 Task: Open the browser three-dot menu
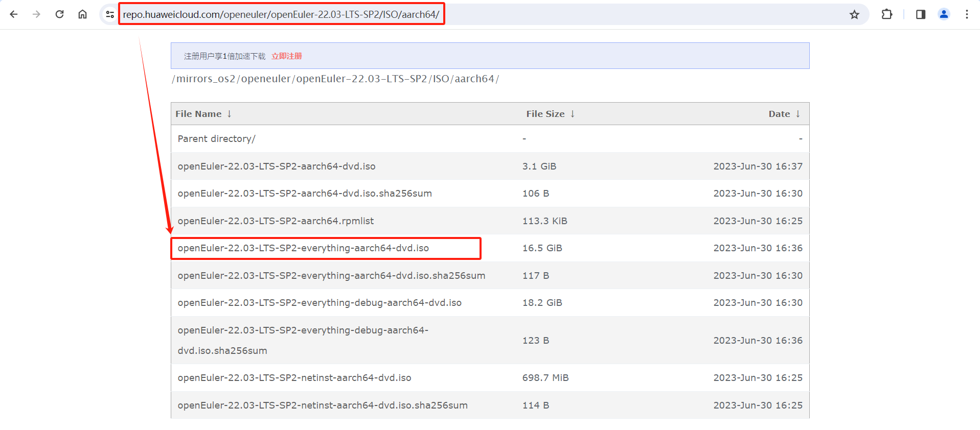(967, 14)
